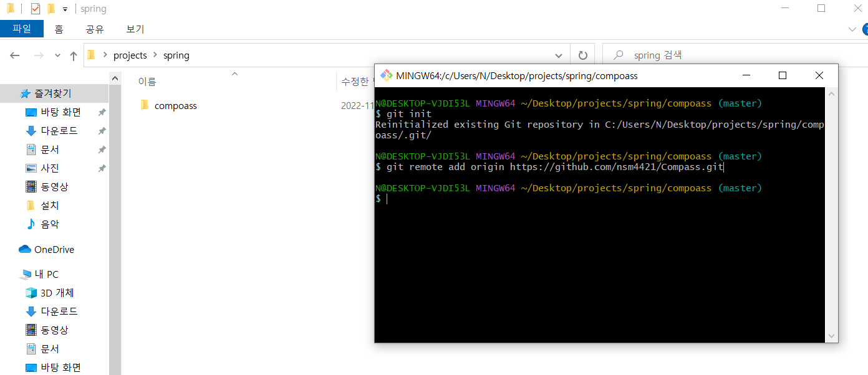Collapse the ribbon with chevron
This screenshot has width=868, height=375.
point(852,29)
